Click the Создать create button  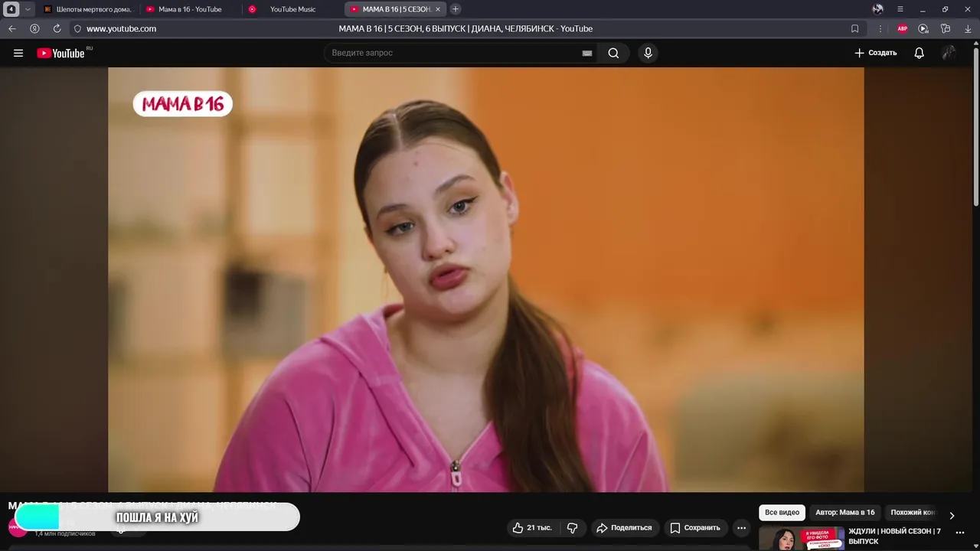tap(875, 53)
